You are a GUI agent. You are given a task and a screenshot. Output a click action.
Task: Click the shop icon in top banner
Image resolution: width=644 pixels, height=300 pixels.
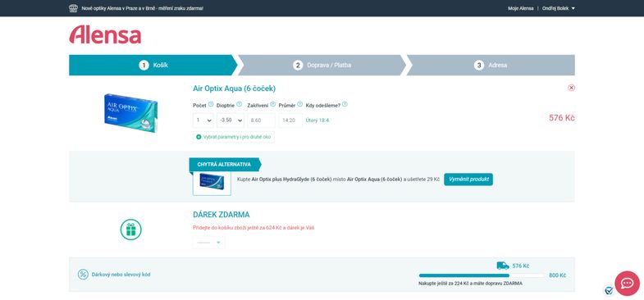pos(74,8)
